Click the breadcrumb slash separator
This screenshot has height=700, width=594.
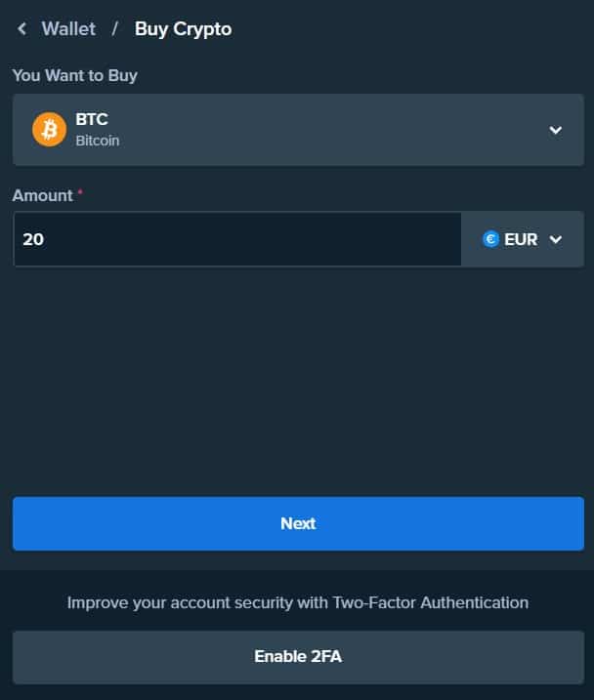(114, 29)
